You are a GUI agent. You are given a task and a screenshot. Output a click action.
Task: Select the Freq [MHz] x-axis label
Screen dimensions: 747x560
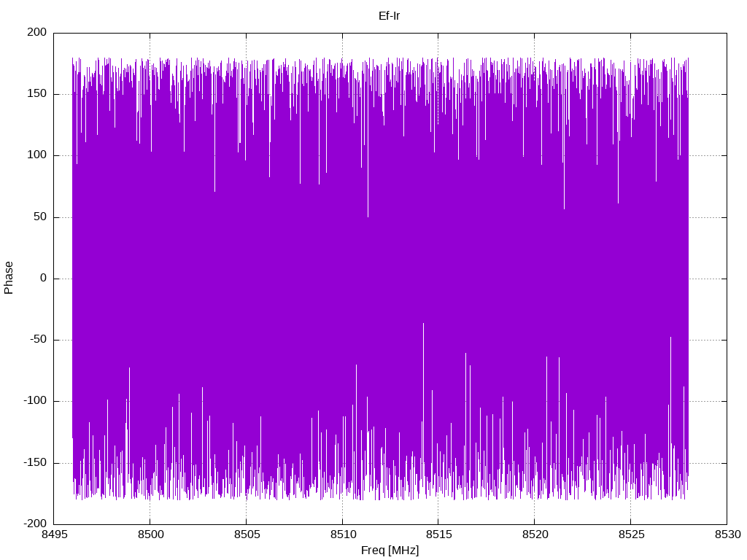(390, 551)
